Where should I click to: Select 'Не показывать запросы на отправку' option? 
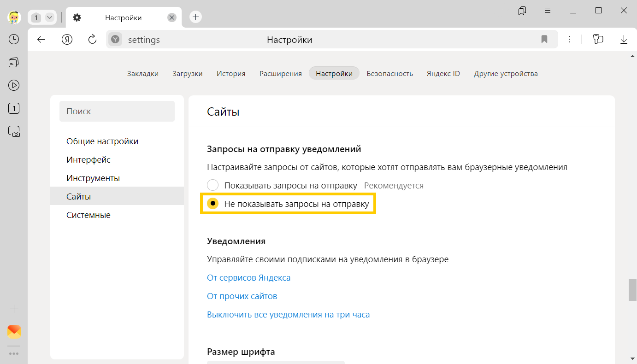tap(212, 204)
